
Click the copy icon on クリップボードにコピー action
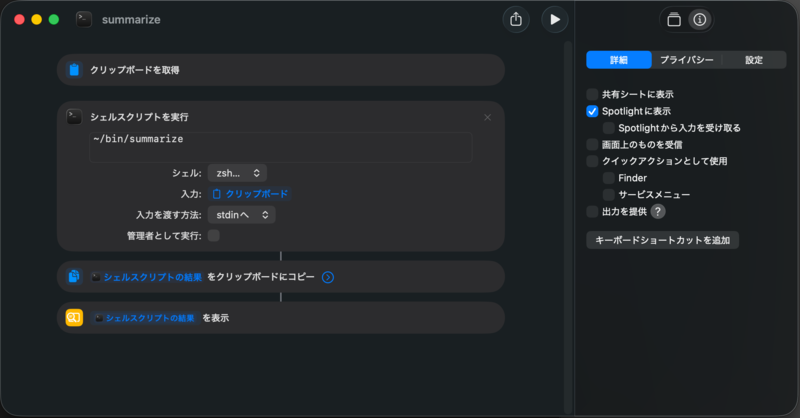pyautogui.click(x=74, y=277)
